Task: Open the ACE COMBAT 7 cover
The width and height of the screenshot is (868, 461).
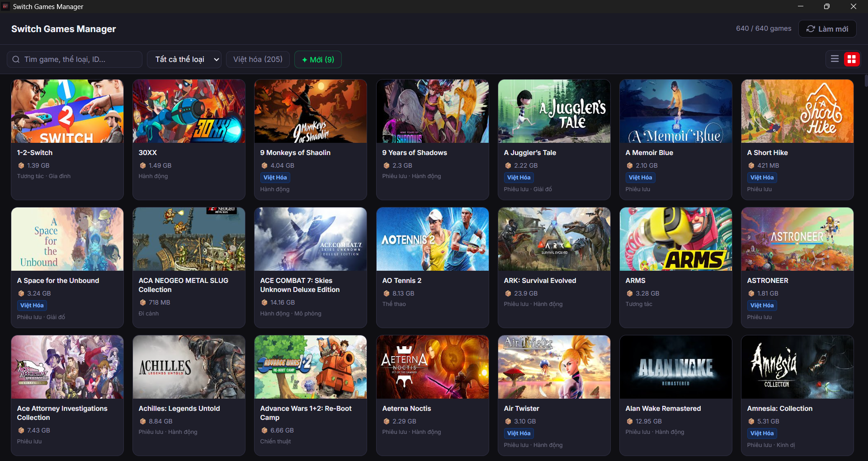Action: [x=311, y=239]
